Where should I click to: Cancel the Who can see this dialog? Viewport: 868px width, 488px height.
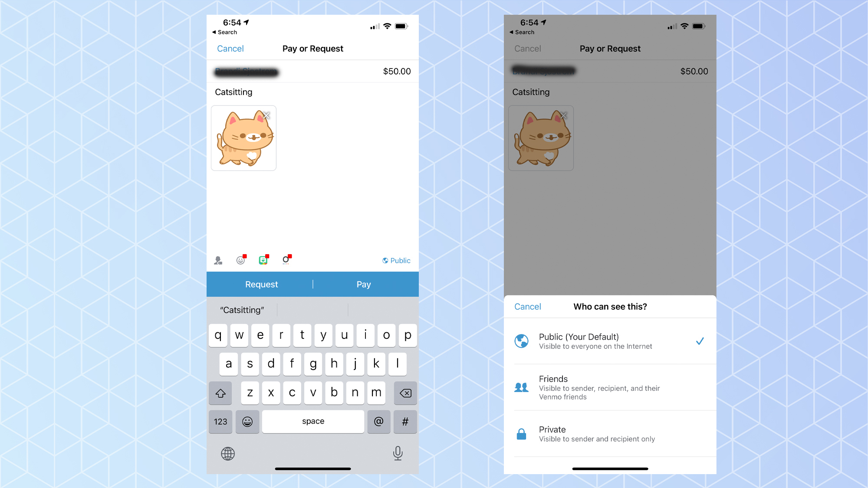tap(527, 306)
